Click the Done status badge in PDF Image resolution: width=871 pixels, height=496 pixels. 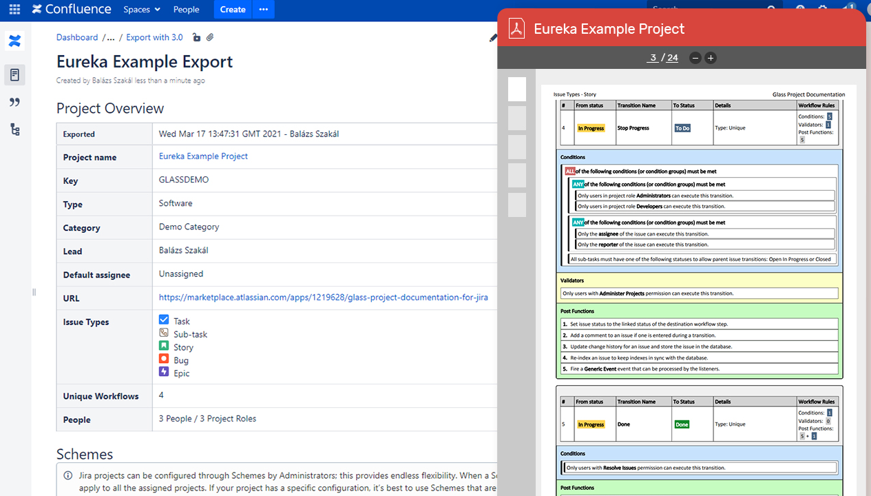tap(682, 424)
